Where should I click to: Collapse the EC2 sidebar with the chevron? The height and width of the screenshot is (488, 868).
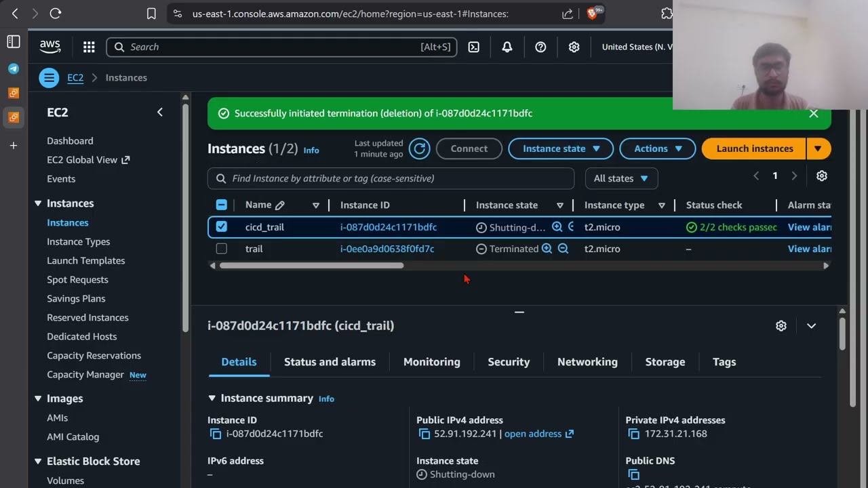(160, 112)
